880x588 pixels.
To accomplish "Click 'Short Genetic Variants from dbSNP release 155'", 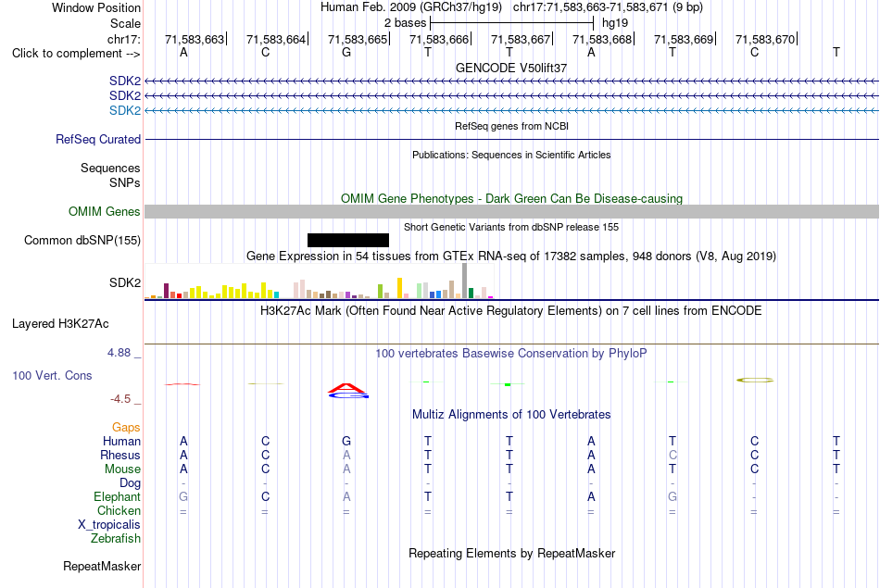I will point(511,227).
